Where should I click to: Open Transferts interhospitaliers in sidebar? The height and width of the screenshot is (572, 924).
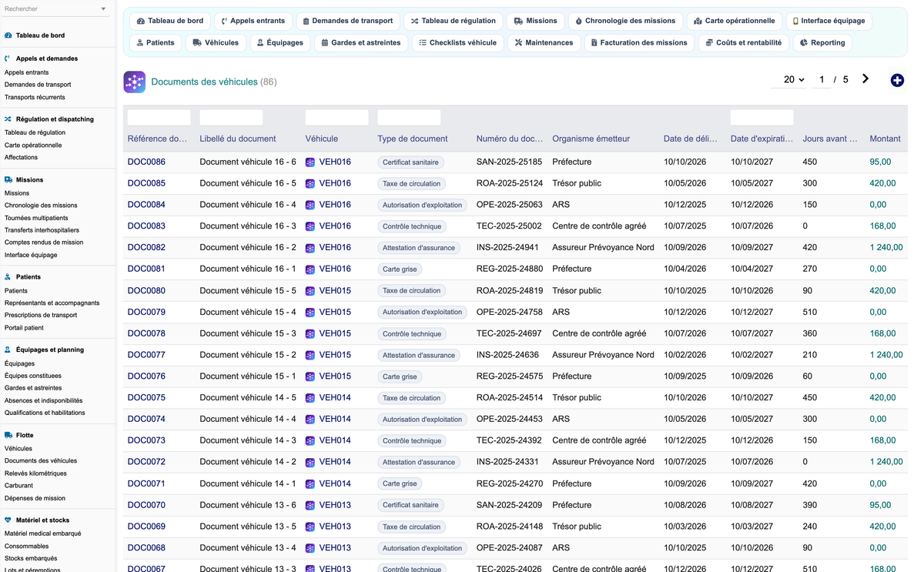coord(42,230)
